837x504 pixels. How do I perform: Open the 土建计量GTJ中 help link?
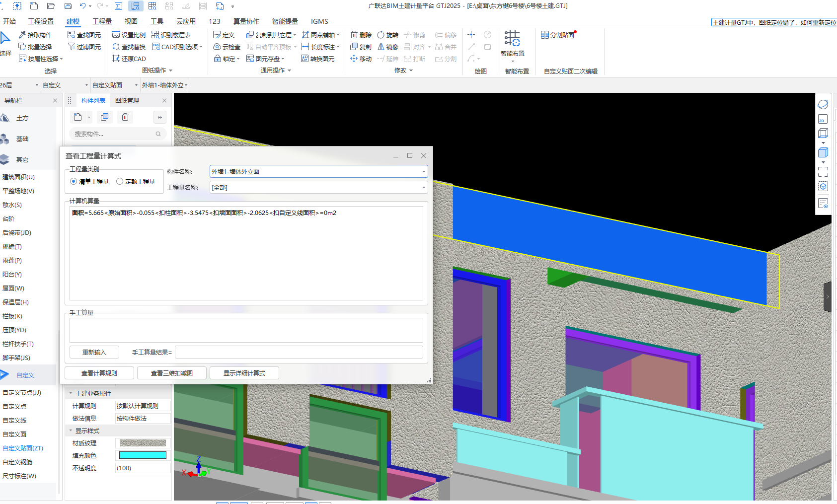774,22
